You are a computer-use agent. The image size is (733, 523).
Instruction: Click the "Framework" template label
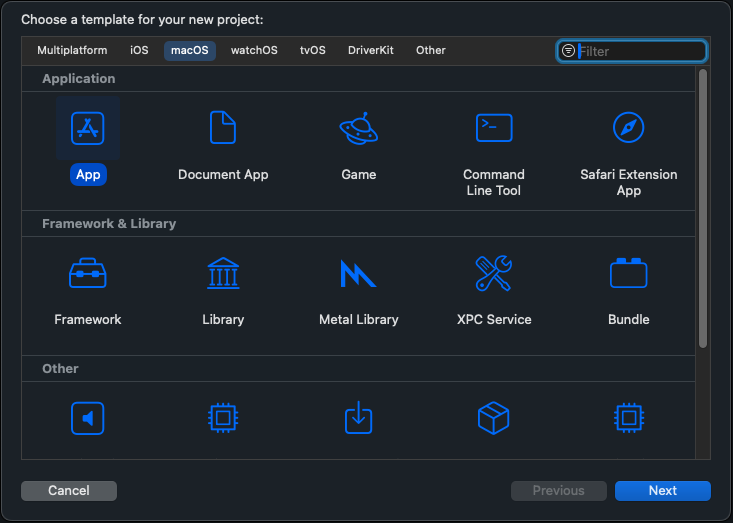pos(88,320)
